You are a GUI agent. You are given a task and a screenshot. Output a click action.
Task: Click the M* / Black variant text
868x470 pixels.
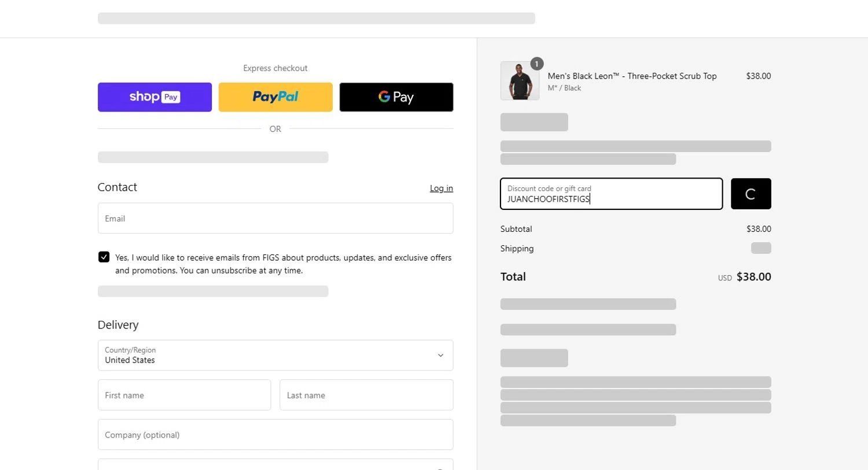[564, 88]
